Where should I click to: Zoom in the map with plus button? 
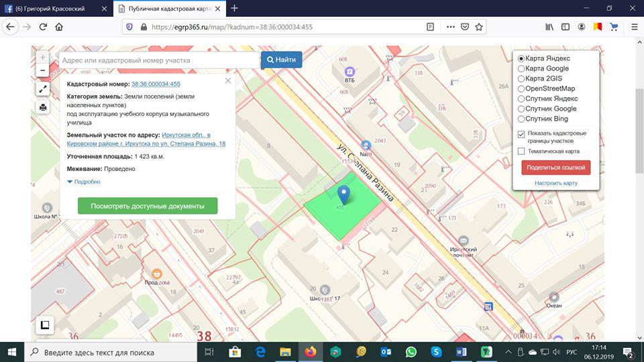point(42,58)
